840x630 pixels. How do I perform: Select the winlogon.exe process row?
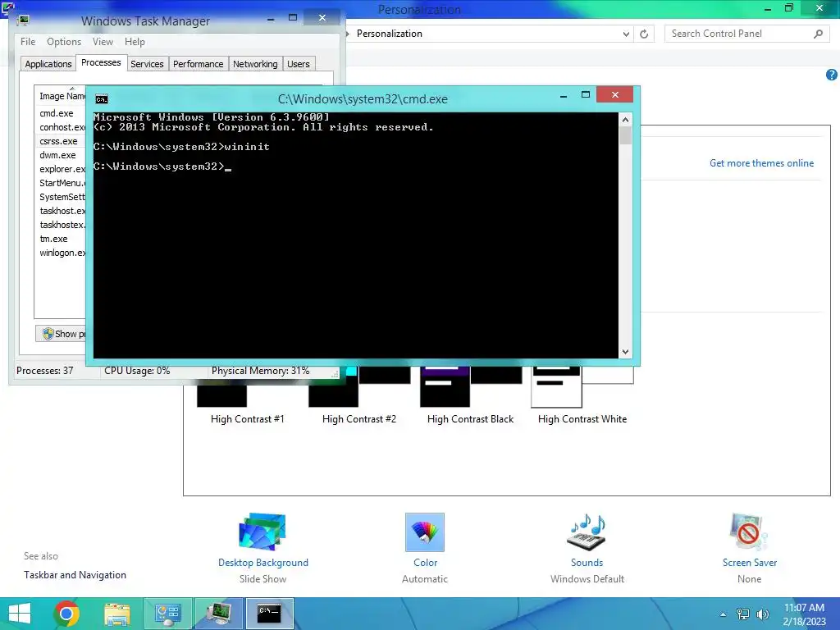pos(61,253)
